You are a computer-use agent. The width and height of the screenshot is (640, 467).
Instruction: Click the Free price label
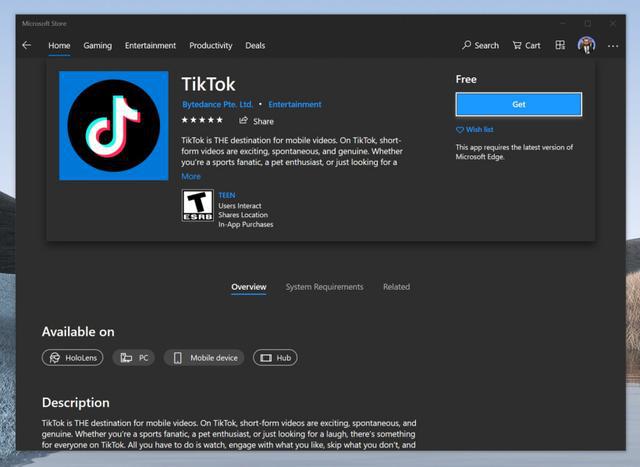[466, 79]
